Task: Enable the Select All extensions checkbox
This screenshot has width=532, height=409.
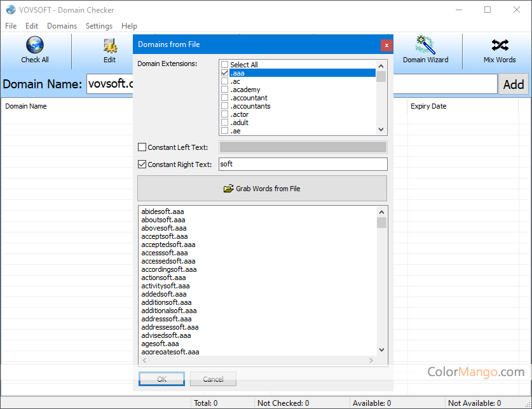Action: click(x=224, y=65)
